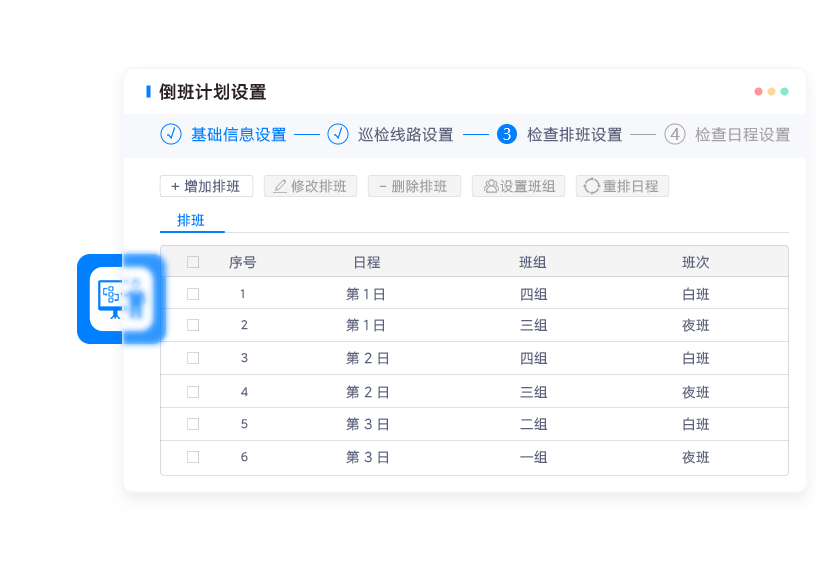Click the step 4 numbered circle icon
The image size is (816, 561).
[675, 134]
